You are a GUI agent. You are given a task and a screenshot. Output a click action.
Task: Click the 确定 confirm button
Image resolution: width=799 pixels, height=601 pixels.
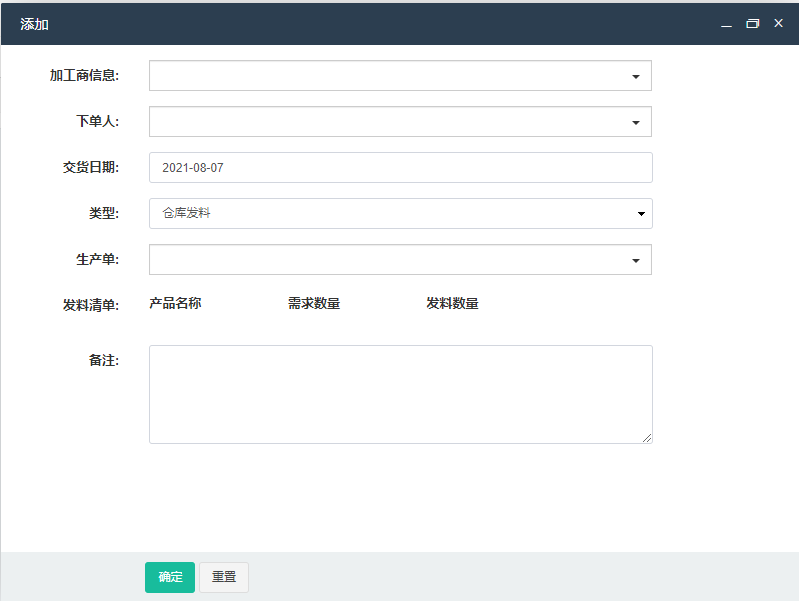point(170,577)
